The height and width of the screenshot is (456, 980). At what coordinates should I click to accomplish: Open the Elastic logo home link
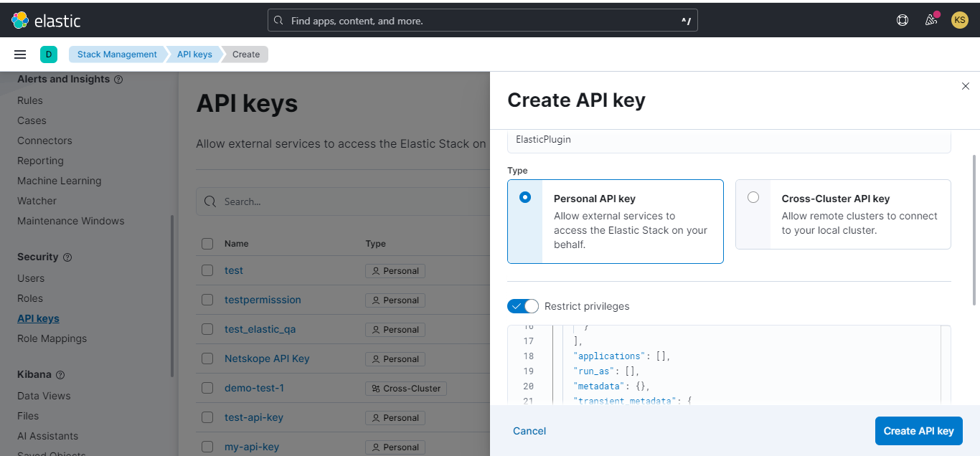46,20
